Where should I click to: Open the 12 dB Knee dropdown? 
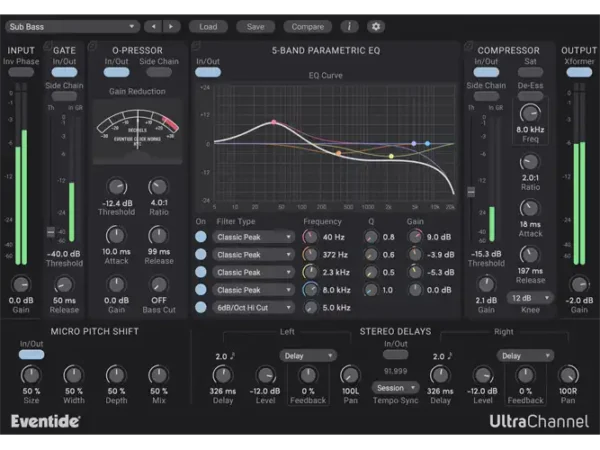click(x=530, y=298)
